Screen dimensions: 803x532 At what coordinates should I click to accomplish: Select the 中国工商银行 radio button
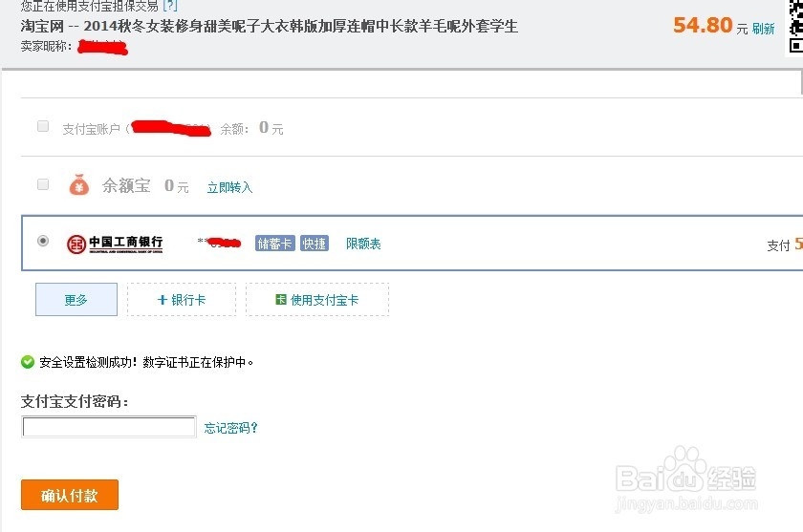[43, 241]
